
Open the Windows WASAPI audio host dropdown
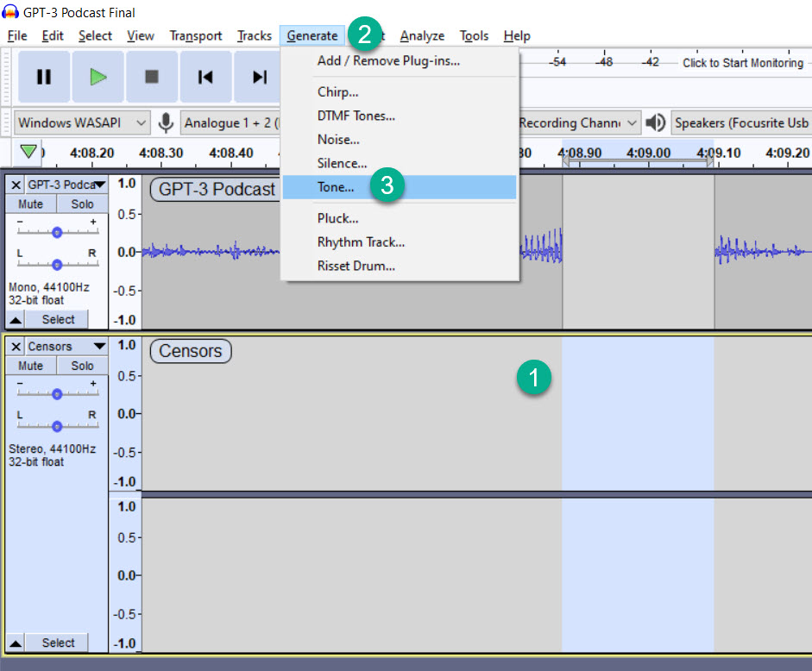[82, 122]
